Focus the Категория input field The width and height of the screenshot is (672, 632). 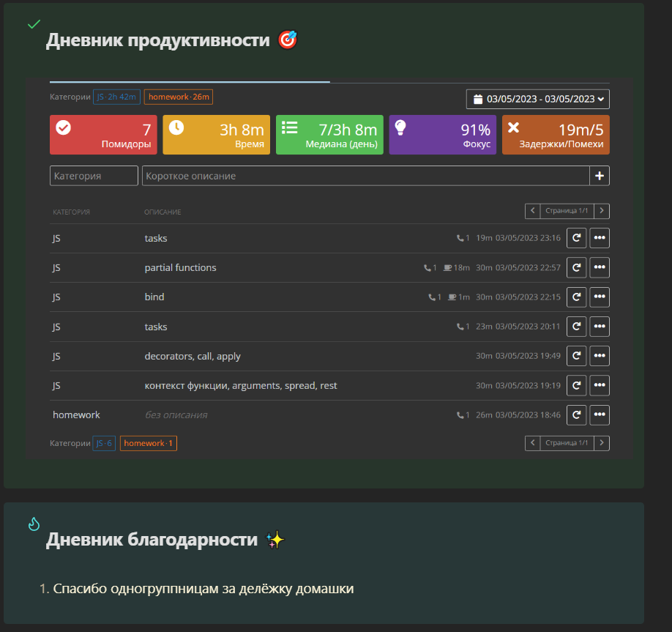(94, 176)
